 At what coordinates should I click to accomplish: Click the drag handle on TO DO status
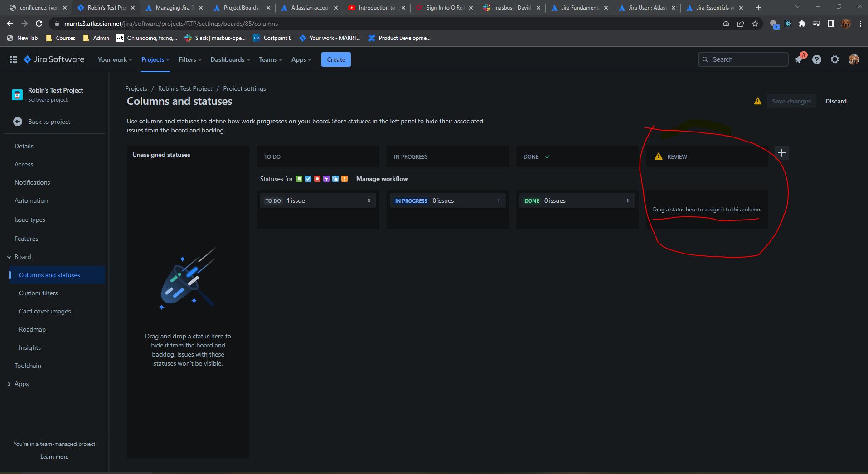(x=369, y=200)
